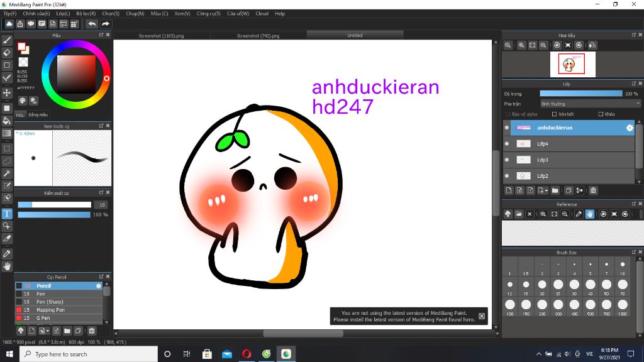Screen dimensions: 644x362
Task: Enable the Bảo vệ alpha checkbox
Action: [x=508, y=114]
